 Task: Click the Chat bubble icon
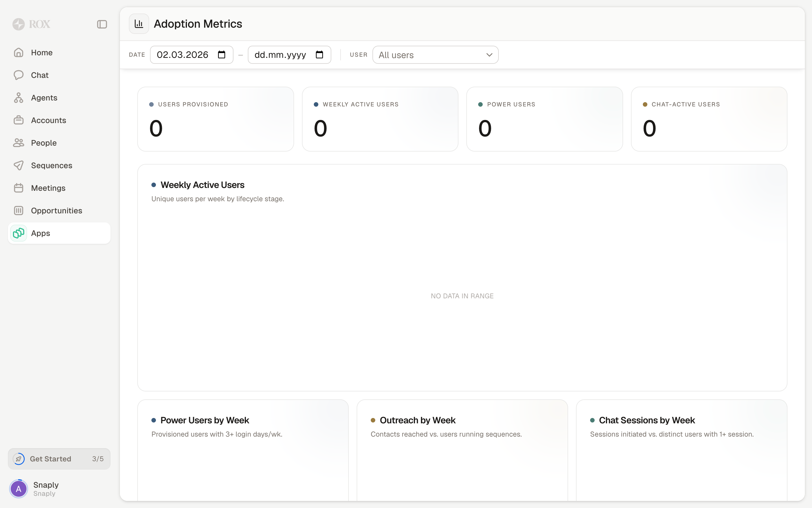pos(18,75)
